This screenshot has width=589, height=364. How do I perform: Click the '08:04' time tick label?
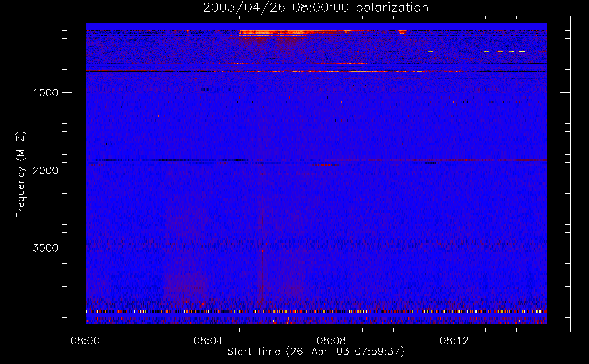pyautogui.click(x=208, y=341)
